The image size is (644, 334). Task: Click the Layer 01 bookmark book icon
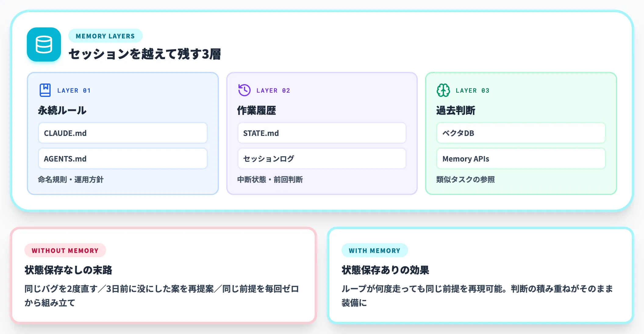[45, 90]
